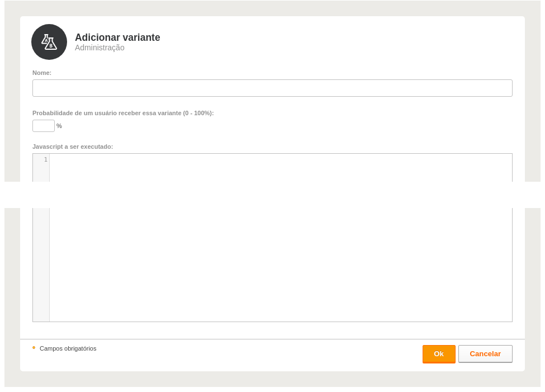Click the "Campos obrigatórios" note text
545x392 pixels.
(x=68, y=348)
